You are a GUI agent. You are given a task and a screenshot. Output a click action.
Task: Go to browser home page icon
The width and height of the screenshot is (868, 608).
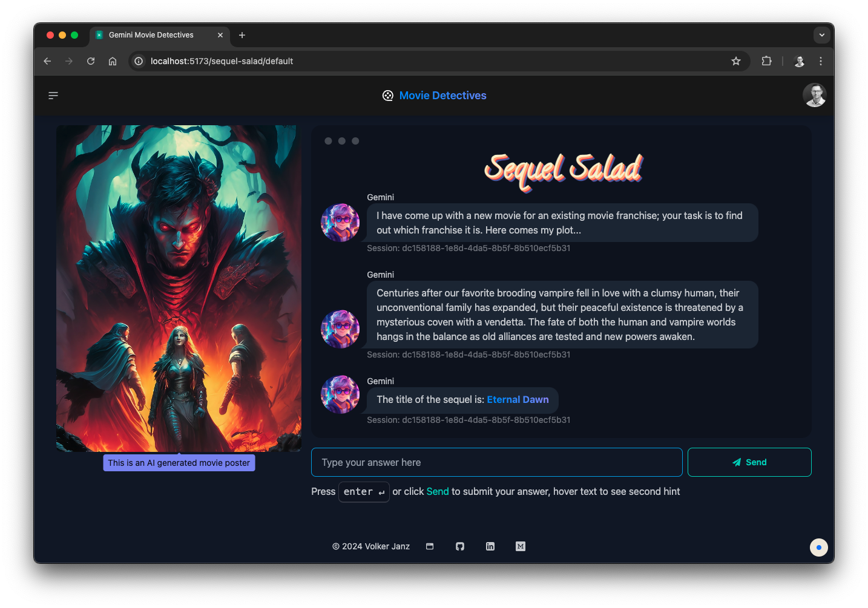point(113,61)
